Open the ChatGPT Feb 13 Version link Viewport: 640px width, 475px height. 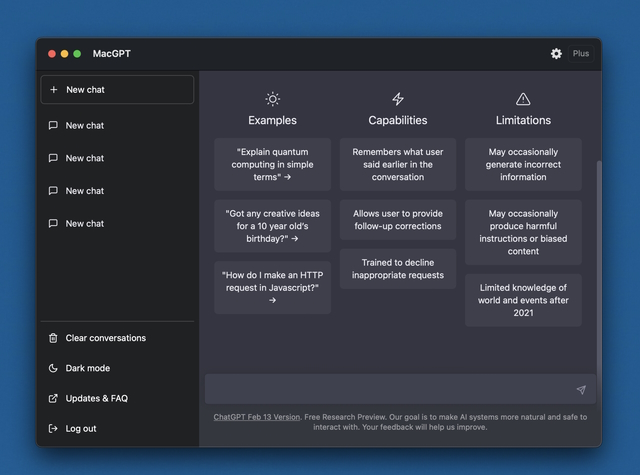point(257,417)
